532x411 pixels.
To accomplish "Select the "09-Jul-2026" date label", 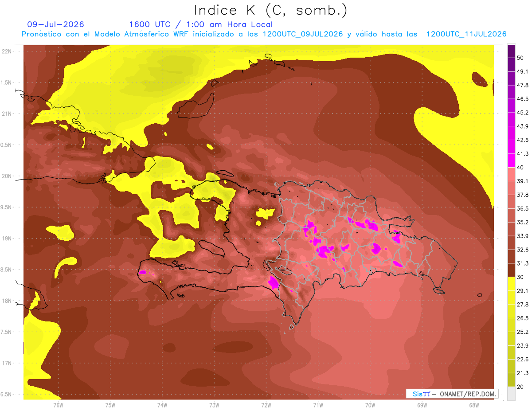I will coord(55,24).
